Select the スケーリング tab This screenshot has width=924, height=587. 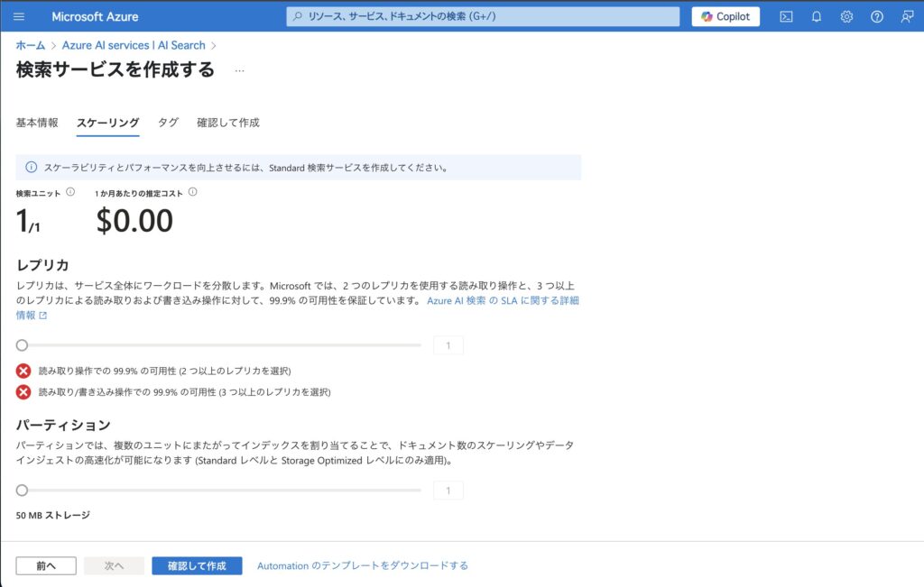pyautogui.click(x=108, y=123)
